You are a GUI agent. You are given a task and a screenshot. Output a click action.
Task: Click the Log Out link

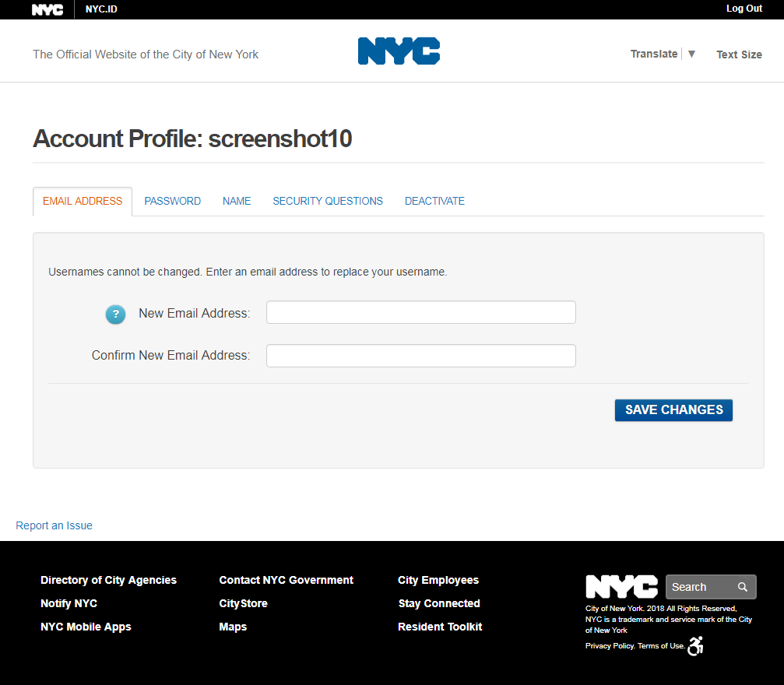click(744, 9)
